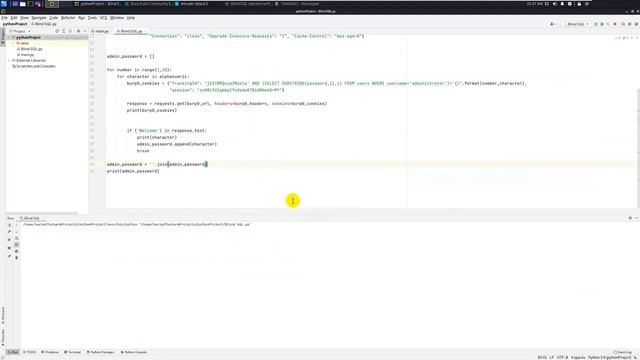640x360 pixels.
Task: Select main.py in project tree
Action: click(26, 55)
